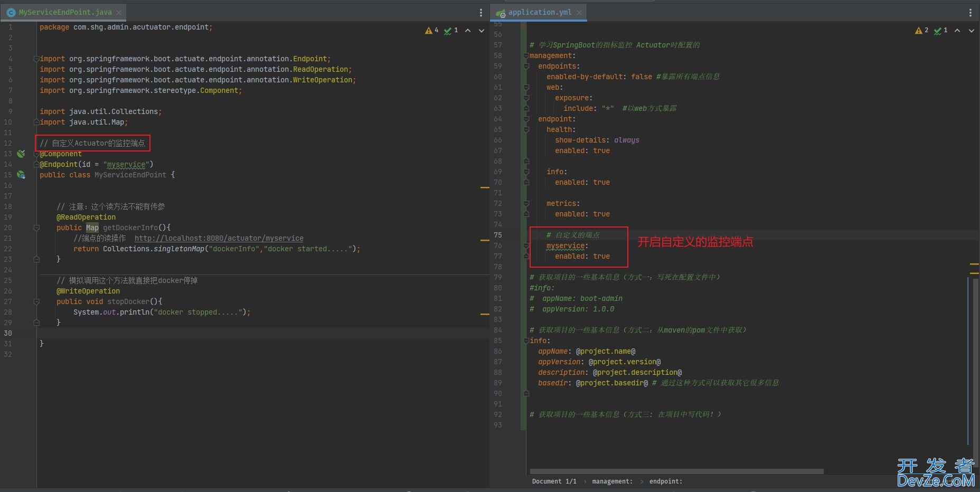Fold the info: section at line 69
The image size is (980, 492).
coord(526,172)
